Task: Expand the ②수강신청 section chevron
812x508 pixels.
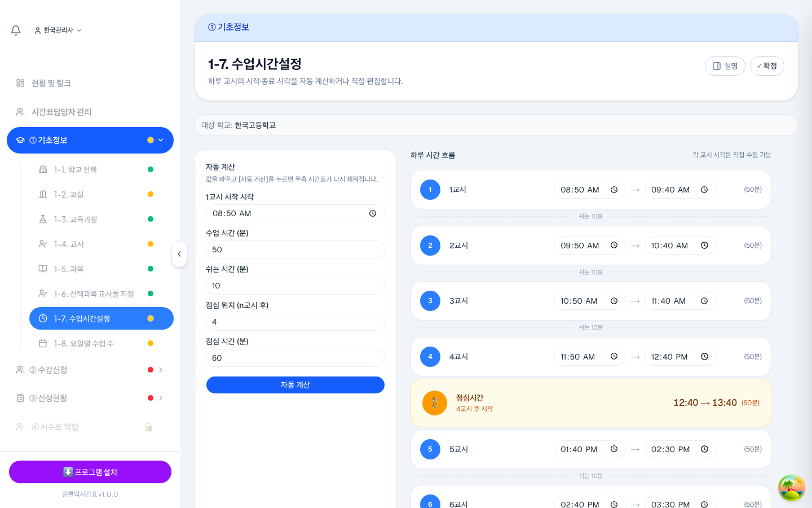Action: tap(161, 370)
